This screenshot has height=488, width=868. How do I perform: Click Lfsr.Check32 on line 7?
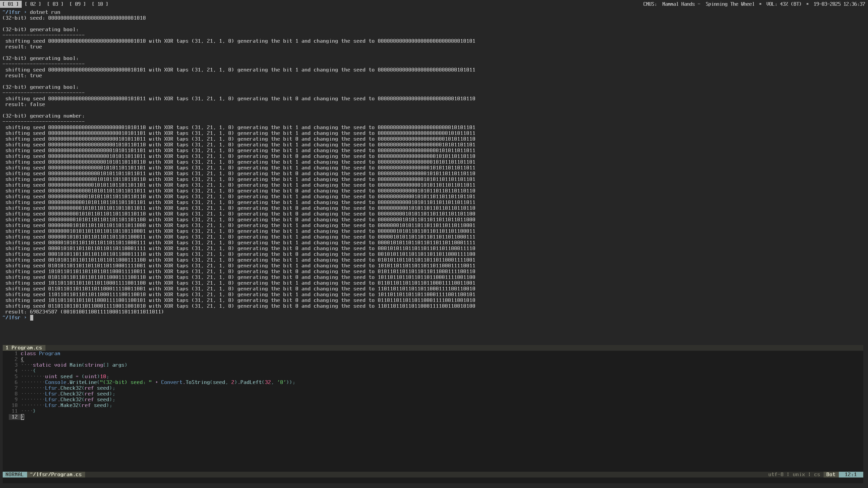[x=80, y=388]
